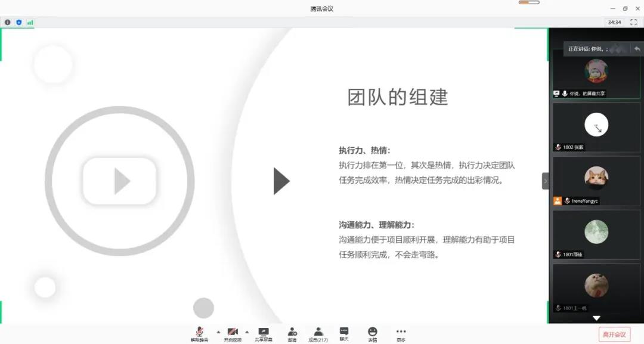
Task: Open the members list 成员(217)
Action: (318, 334)
